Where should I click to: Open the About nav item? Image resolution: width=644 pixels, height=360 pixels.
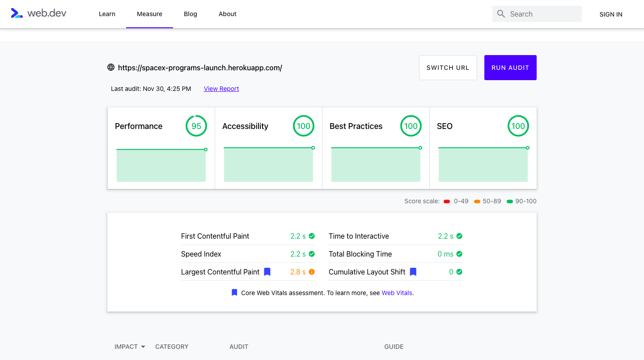click(x=228, y=14)
